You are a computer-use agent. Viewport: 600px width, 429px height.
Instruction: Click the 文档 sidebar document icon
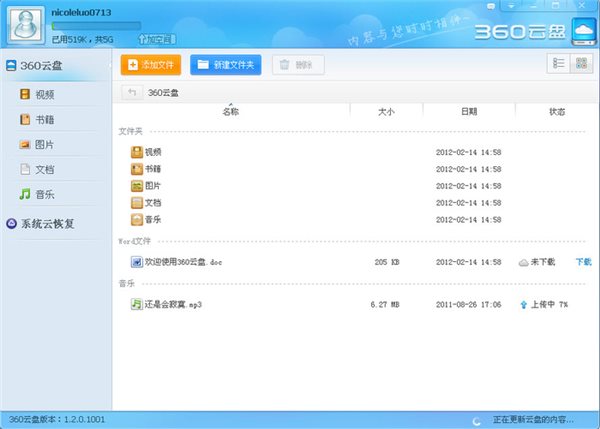[x=25, y=169]
